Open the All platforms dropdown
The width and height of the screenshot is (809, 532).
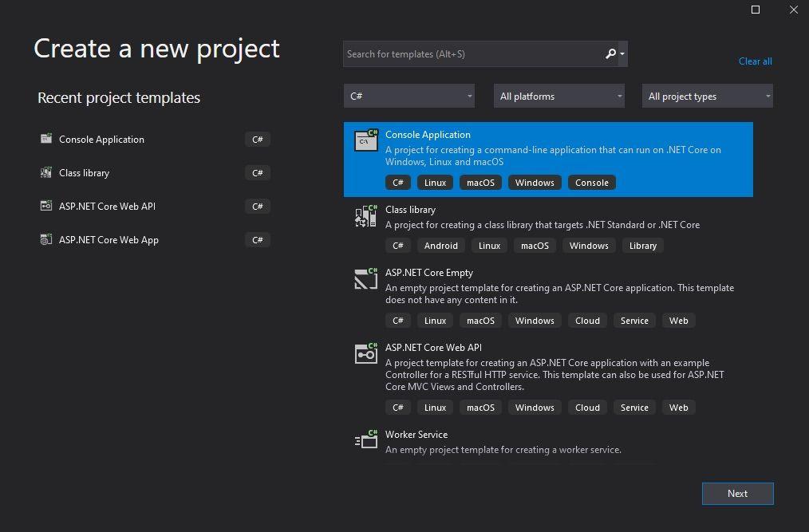click(x=558, y=95)
